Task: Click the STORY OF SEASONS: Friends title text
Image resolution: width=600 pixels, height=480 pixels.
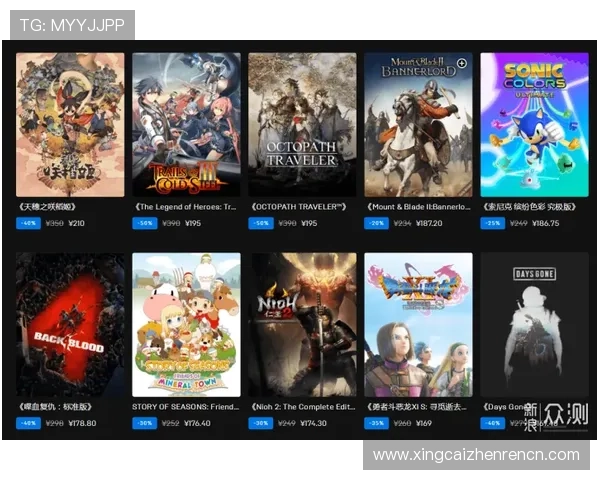Action: (186, 407)
